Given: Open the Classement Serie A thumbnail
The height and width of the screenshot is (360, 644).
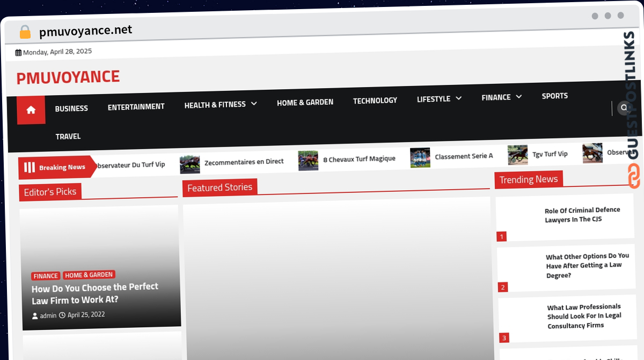Looking at the screenshot, I should click(420, 157).
